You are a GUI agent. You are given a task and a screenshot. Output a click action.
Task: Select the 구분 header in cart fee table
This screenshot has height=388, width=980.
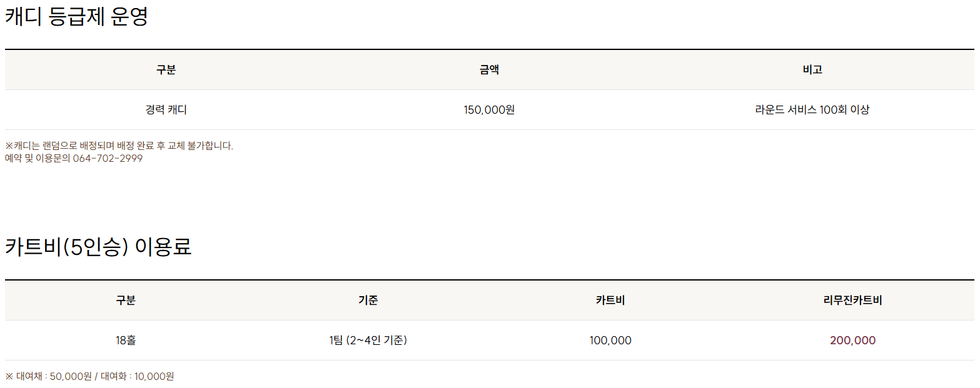[126, 301]
